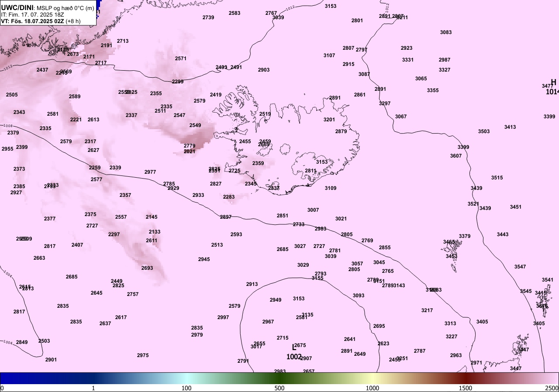Click the '500' color scale label
This screenshot has height=392, width=559.
click(279, 388)
